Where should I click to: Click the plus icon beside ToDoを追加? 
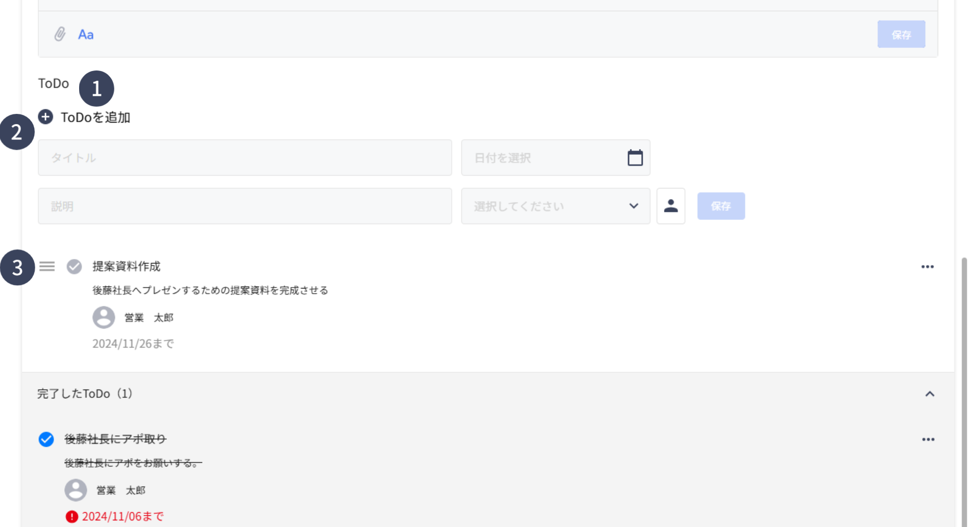45,117
